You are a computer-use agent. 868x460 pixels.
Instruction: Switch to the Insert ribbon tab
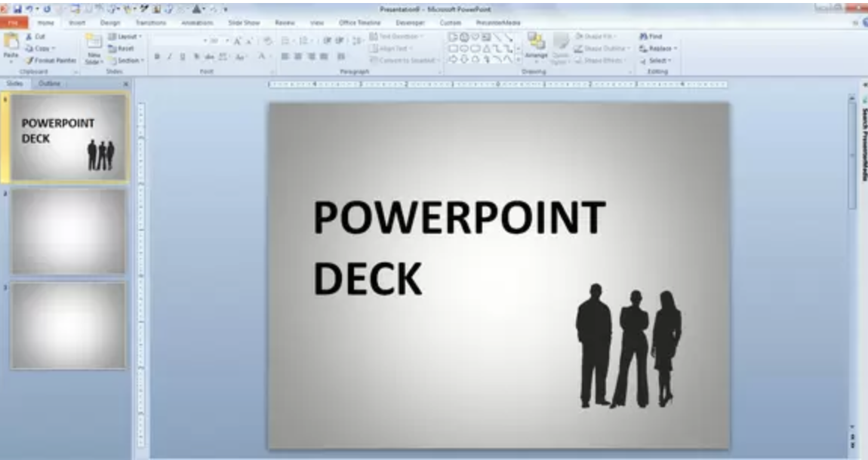point(77,23)
